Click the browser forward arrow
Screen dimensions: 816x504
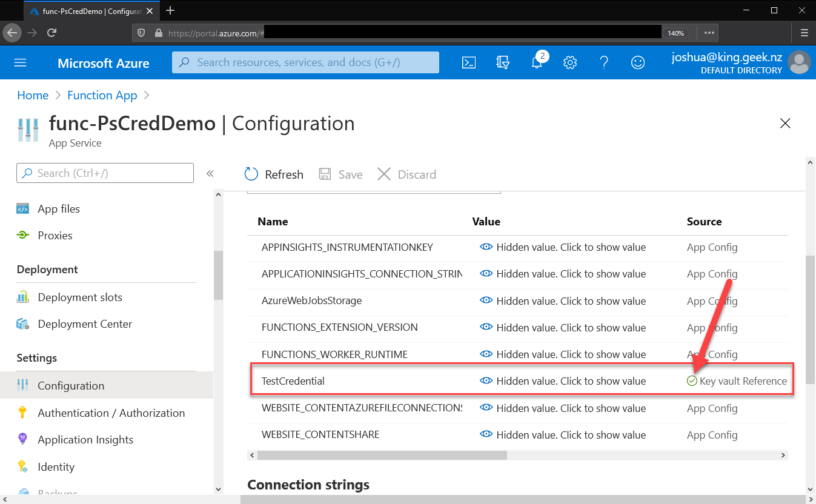point(32,33)
